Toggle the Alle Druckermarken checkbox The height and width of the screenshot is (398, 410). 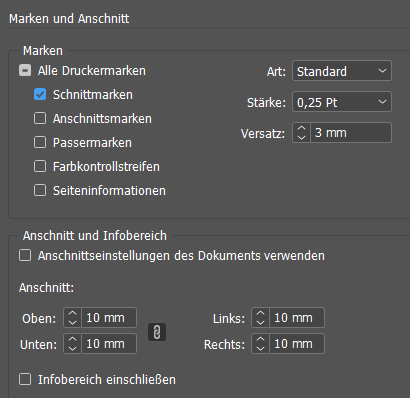tap(25, 71)
